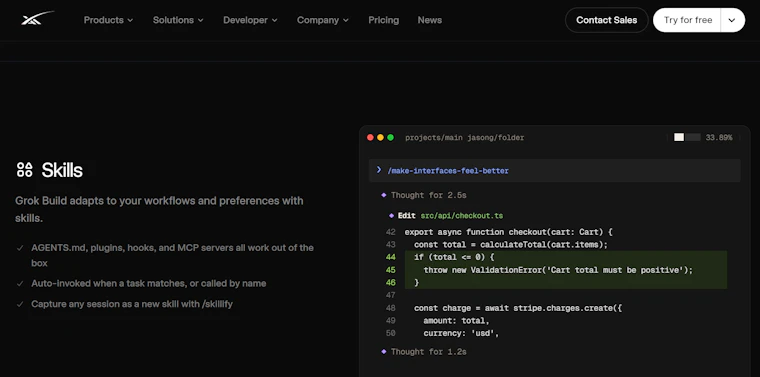Open the Solutions menu

pos(178,20)
